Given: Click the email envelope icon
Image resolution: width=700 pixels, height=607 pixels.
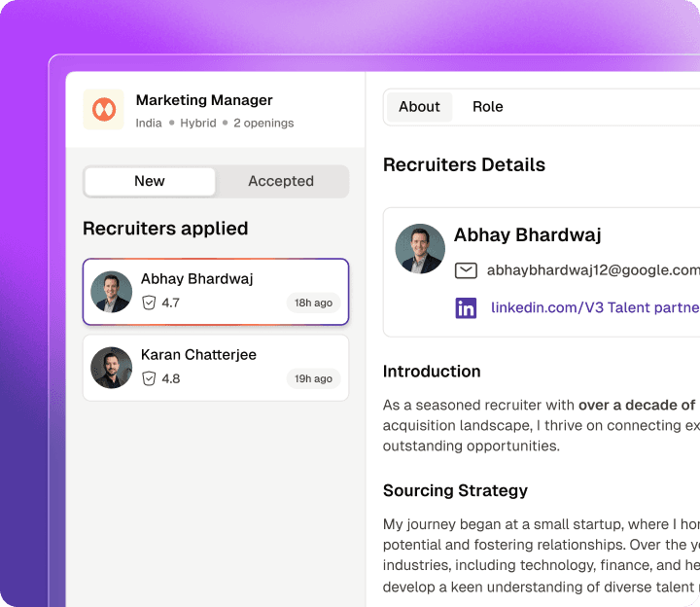Looking at the screenshot, I should [x=466, y=270].
